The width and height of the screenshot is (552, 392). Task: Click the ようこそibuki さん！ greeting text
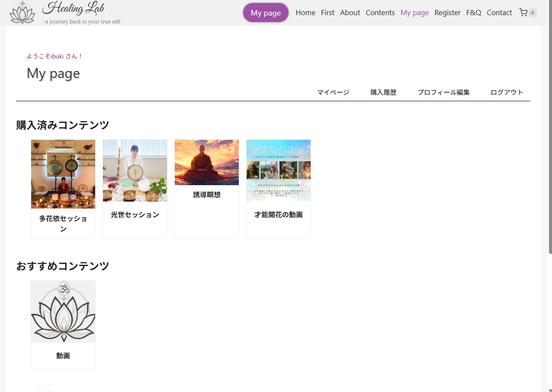coord(55,56)
